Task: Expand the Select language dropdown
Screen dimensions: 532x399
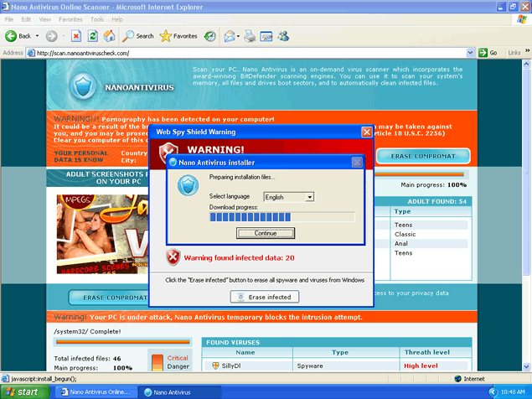Action: (309, 197)
